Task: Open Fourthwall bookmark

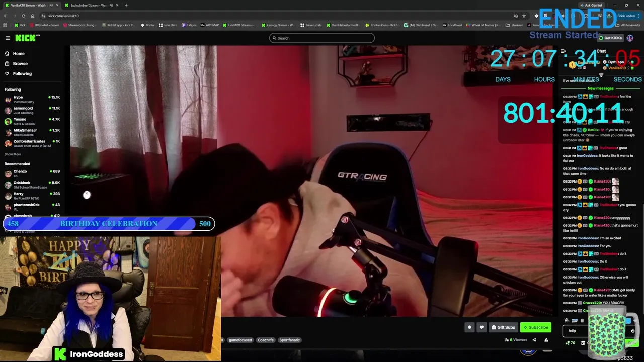Action: [x=452, y=25]
